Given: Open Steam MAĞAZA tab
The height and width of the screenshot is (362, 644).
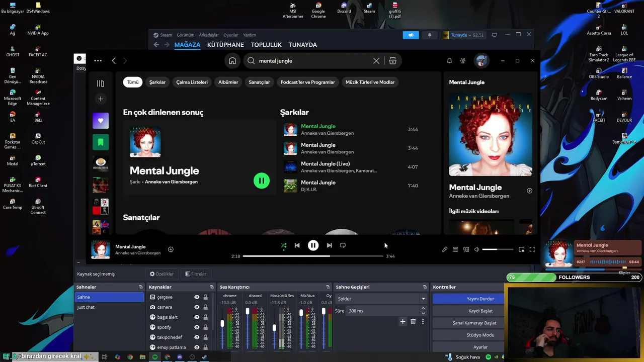Looking at the screenshot, I should point(187,45).
